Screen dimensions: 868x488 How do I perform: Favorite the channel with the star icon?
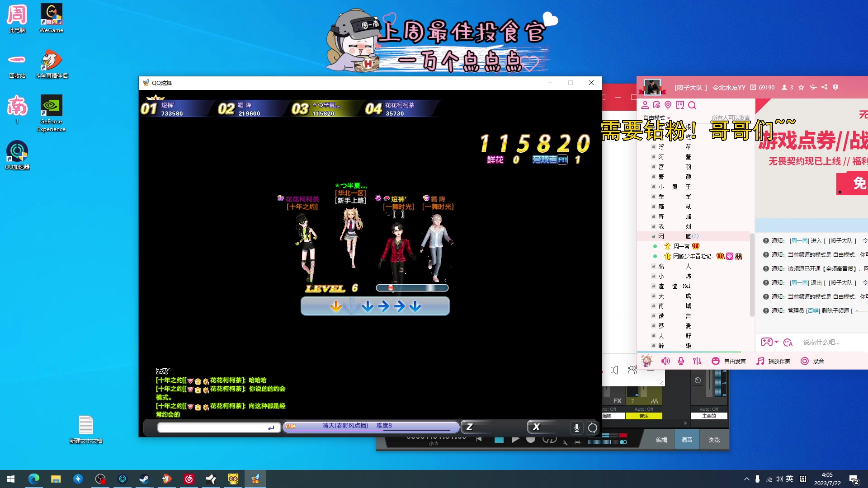click(801, 87)
